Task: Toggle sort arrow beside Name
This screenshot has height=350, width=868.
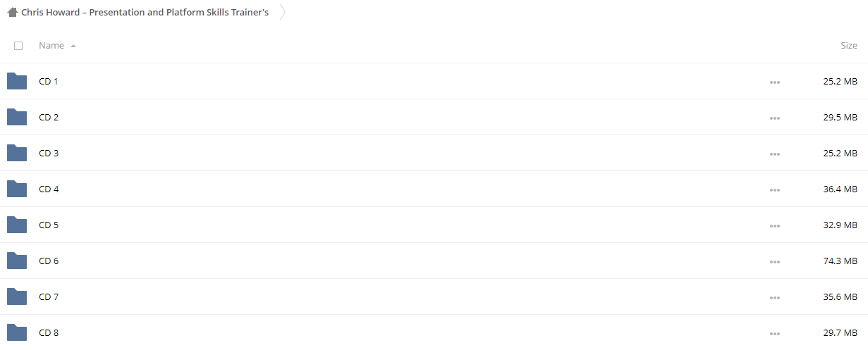Action: tap(73, 46)
